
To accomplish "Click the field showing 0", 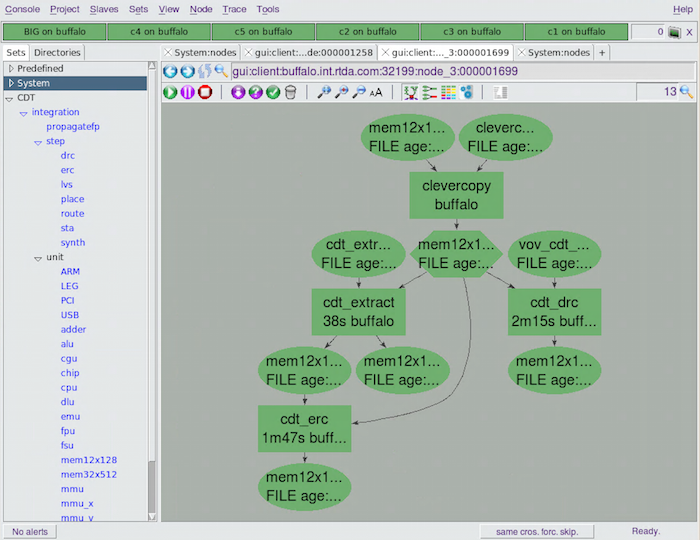I will pyautogui.click(x=648, y=32).
